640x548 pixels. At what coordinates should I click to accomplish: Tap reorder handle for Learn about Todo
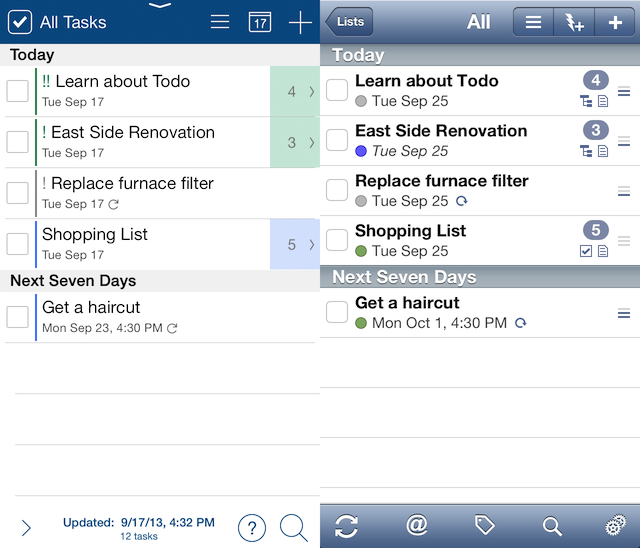(x=624, y=92)
